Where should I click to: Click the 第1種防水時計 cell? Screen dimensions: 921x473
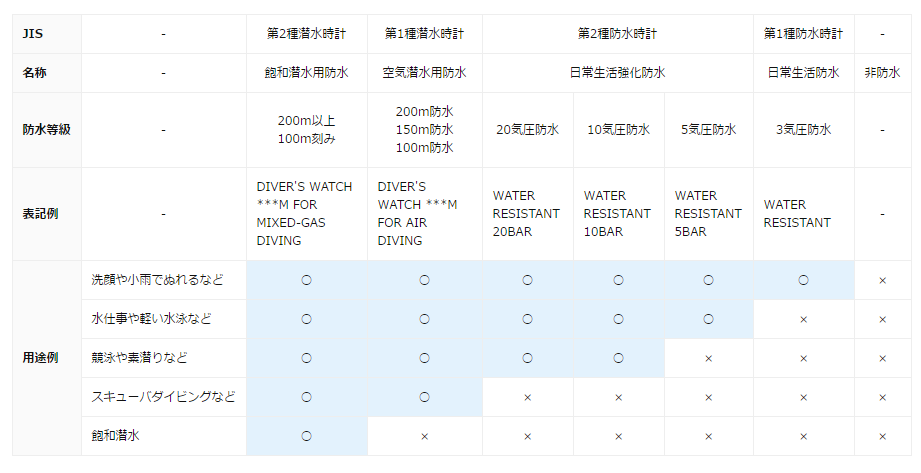804,34
